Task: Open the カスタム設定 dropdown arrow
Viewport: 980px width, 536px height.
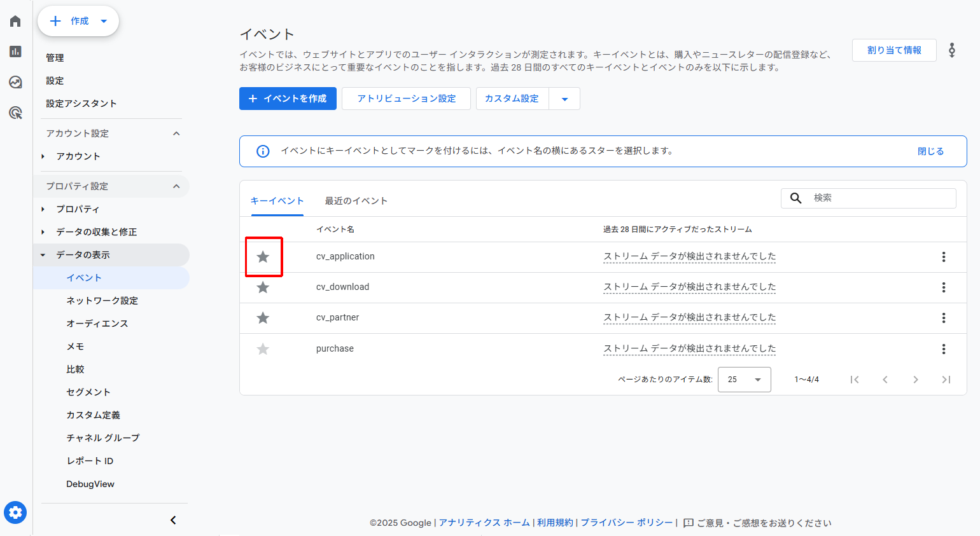Action: (x=564, y=99)
